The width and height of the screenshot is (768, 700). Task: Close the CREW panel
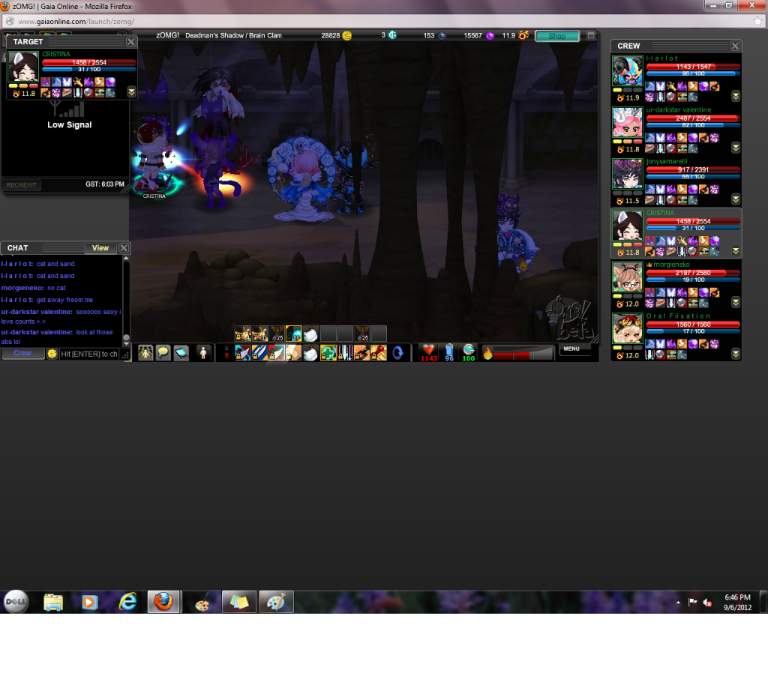tap(735, 46)
